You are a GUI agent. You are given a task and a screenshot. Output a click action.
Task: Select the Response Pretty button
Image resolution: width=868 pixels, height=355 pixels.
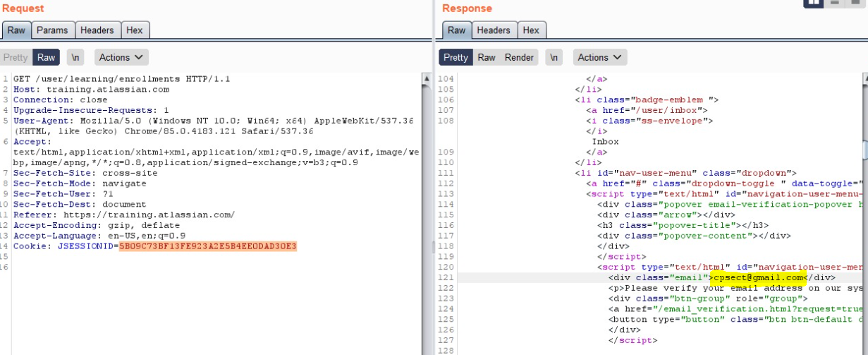click(456, 57)
